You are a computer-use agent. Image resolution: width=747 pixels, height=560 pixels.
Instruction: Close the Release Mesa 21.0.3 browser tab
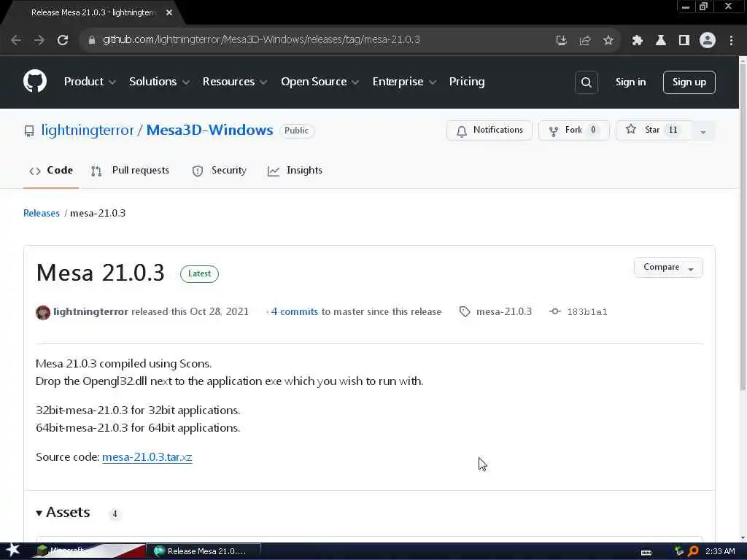[x=169, y=13]
